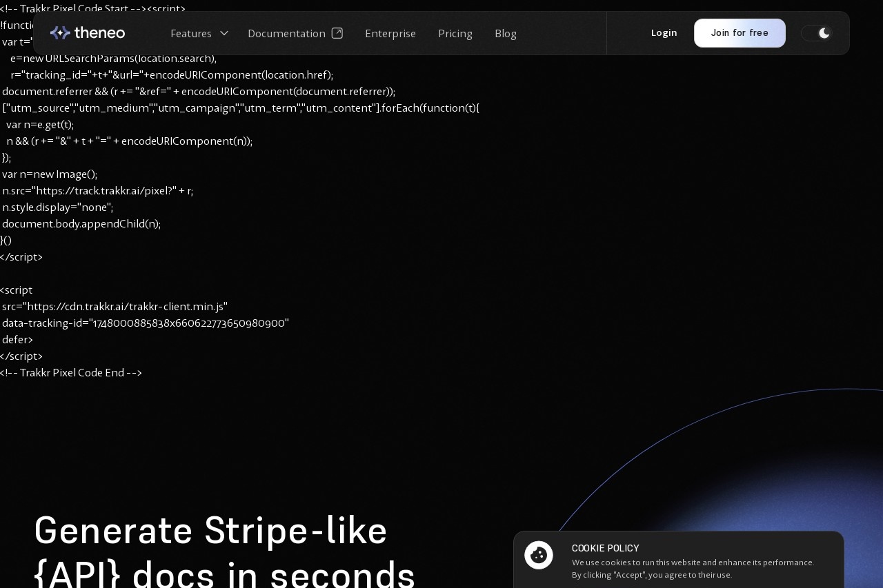Click the theneo wordmark text

100,33
